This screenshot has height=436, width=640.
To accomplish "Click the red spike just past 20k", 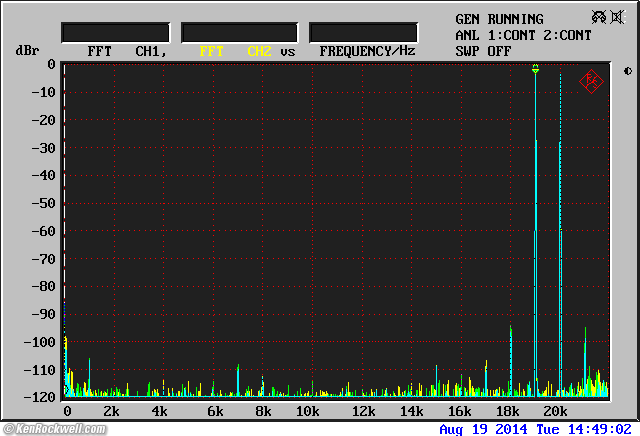I will point(561,300).
